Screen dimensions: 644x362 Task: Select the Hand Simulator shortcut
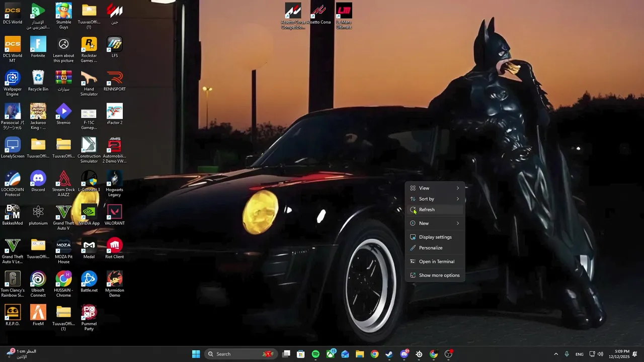point(89,83)
